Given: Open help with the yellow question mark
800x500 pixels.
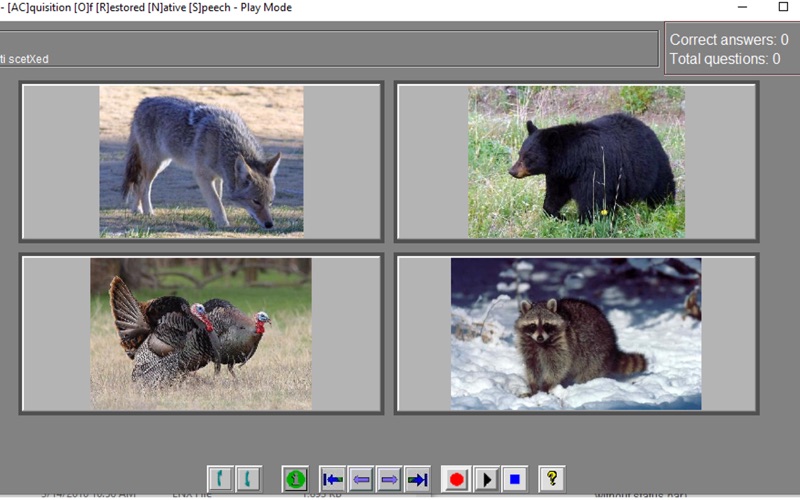Looking at the screenshot, I should coord(552,479).
